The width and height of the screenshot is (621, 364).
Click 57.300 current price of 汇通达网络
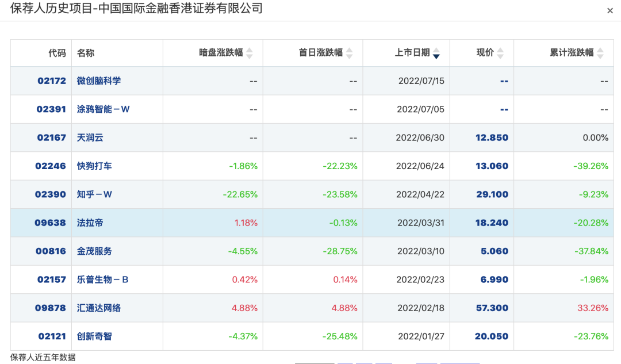pos(492,308)
